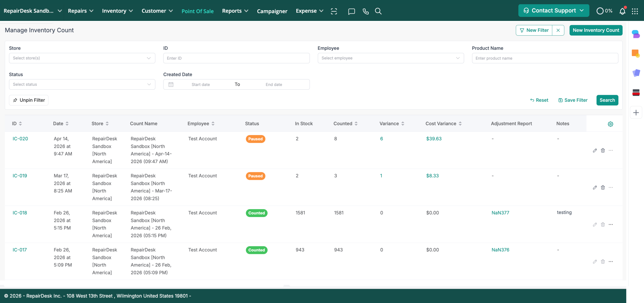Open the calendar icon in Created Date
The height and width of the screenshot is (303, 644).
coord(171,84)
